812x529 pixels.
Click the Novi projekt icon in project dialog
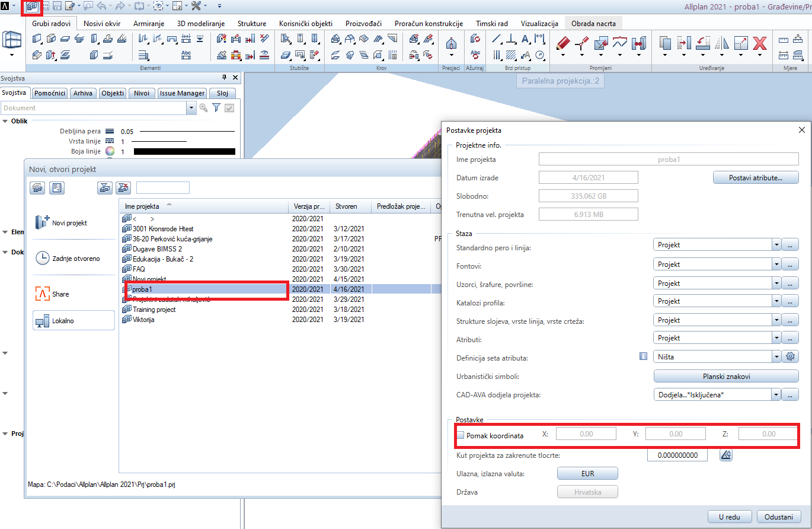(43, 222)
